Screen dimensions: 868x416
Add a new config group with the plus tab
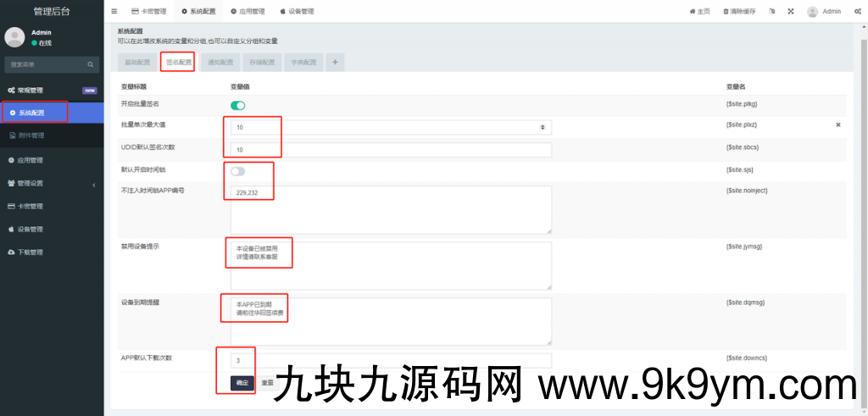pyautogui.click(x=335, y=63)
